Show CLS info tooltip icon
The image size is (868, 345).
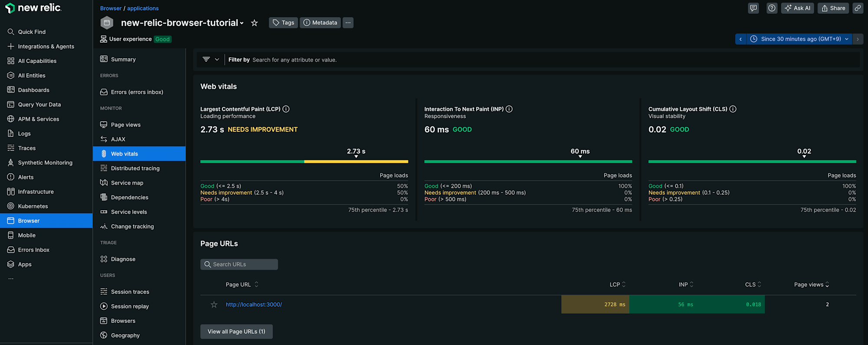(x=733, y=109)
